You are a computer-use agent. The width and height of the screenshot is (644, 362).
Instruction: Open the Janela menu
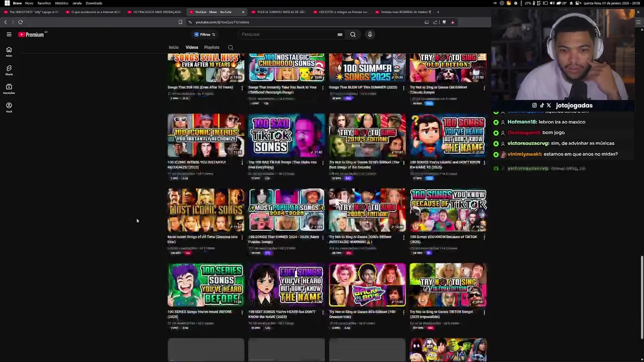(x=77, y=3)
